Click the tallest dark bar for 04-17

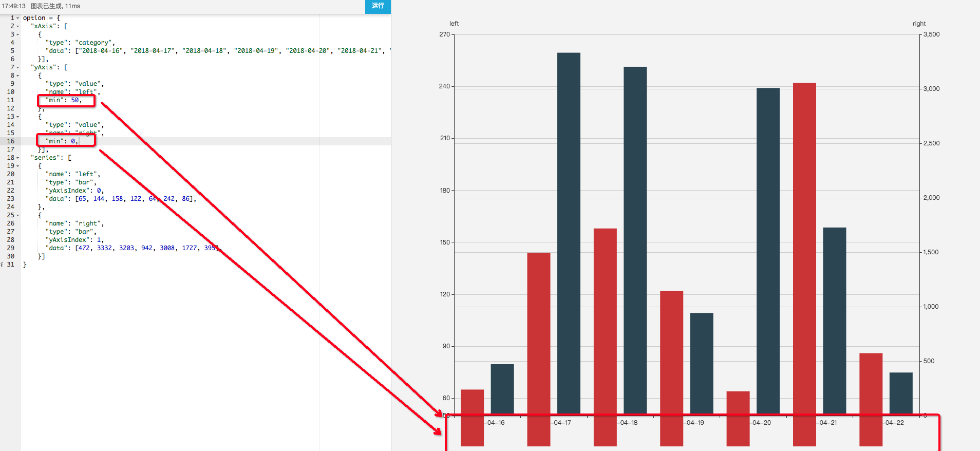(x=569, y=233)
